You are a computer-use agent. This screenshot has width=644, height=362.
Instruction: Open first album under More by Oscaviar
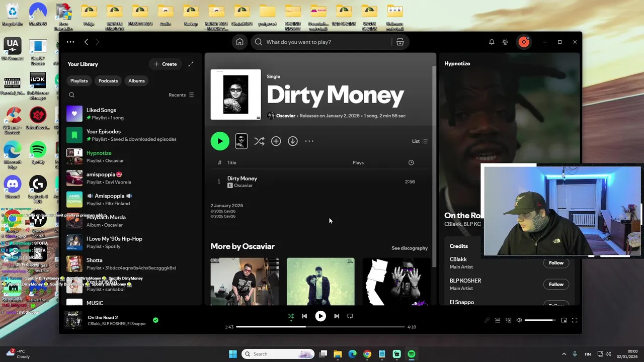click(x=245, y=282)
